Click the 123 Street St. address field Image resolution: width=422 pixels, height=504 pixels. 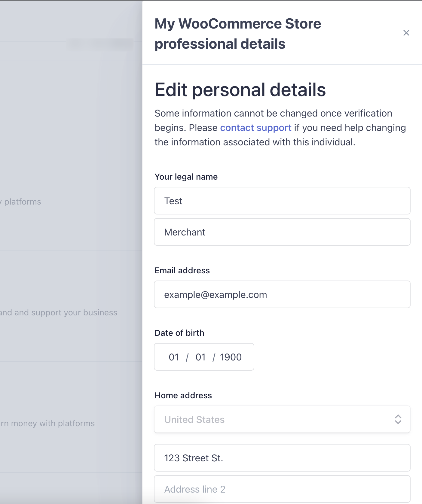pos(282,458)
